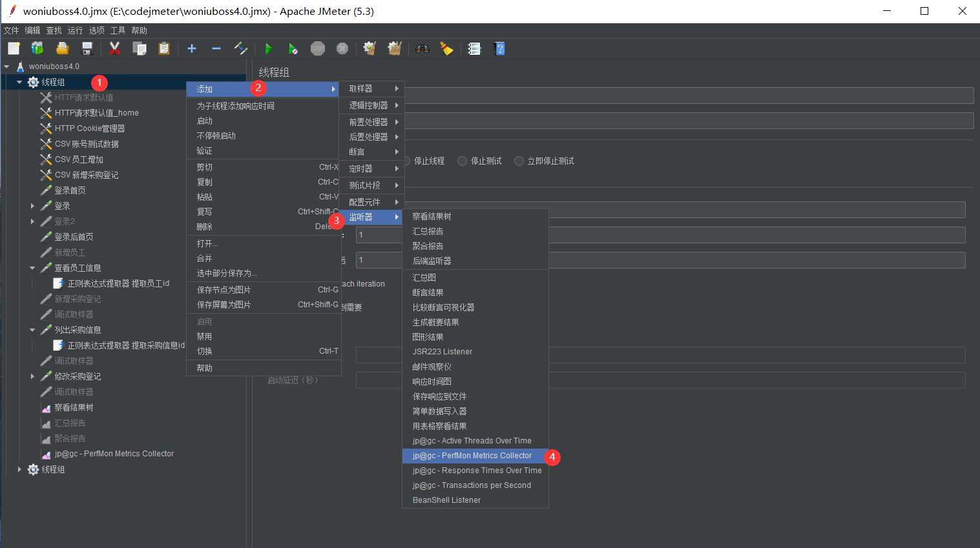
Task: Click the gear icon of the bottom 线程组
Action: click(33, 469)
